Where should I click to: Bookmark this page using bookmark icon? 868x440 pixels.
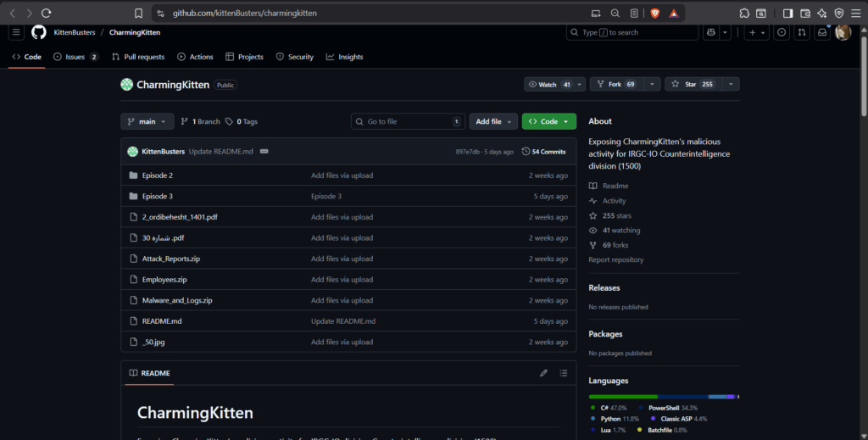point(138,14)
